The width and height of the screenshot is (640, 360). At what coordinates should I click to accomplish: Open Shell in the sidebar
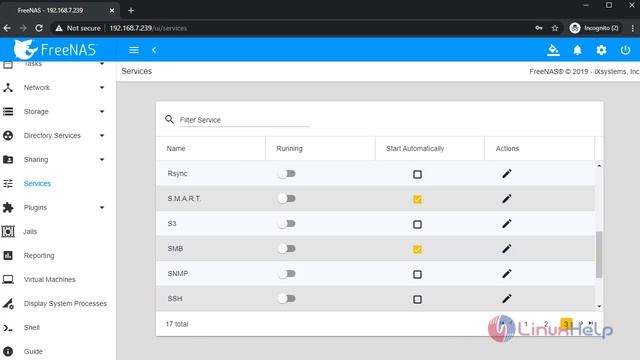pyautogui.click(x=31, y=328)
